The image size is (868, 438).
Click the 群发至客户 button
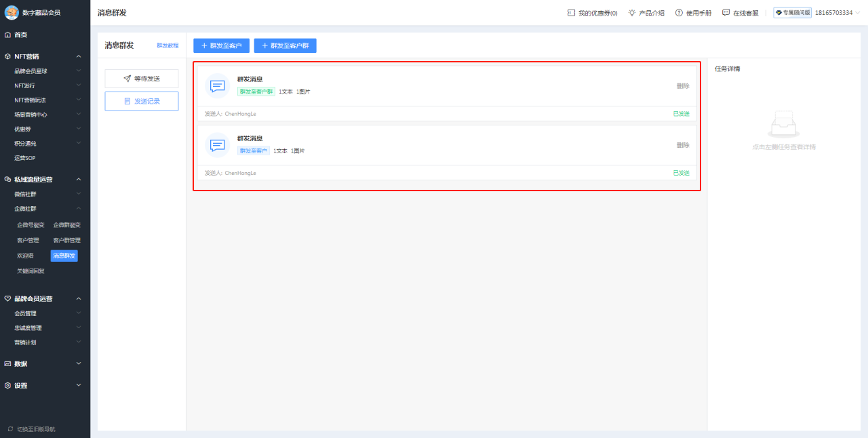point(221,45)
